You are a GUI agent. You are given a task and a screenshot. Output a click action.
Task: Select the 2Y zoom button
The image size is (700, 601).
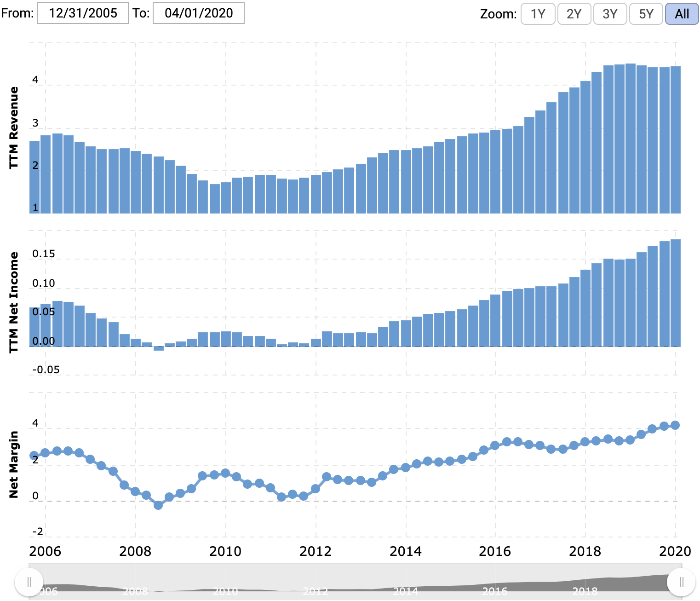coord(574,14)
